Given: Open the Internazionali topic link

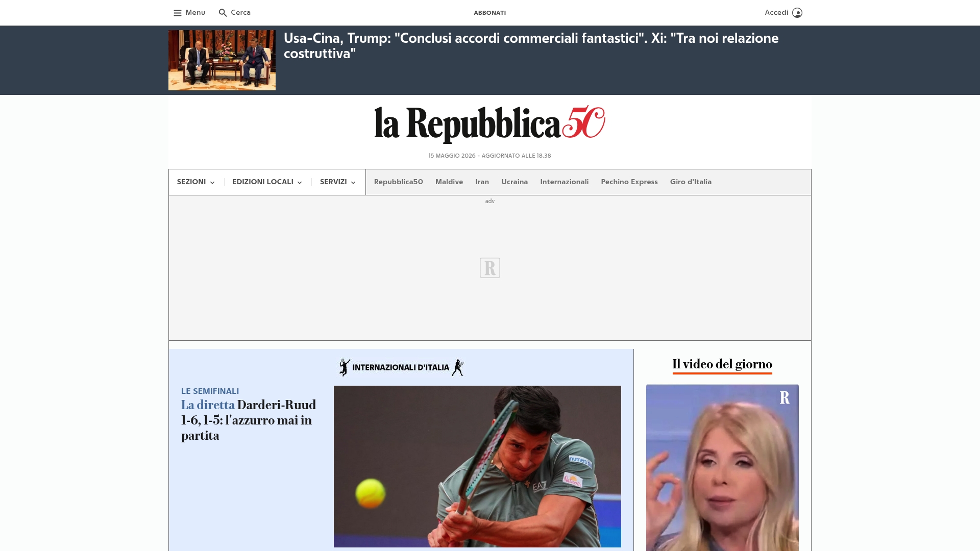Looking at the screenshot, I should 565,182.
